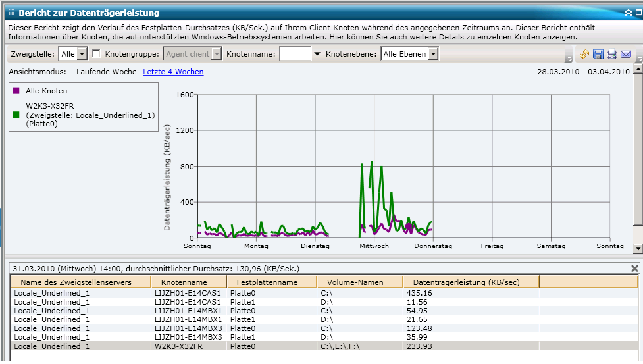Click the purple 'Alle Knoten' legend swatch
643x364 pixels.
pyautogui.click(x=16, y=91)
